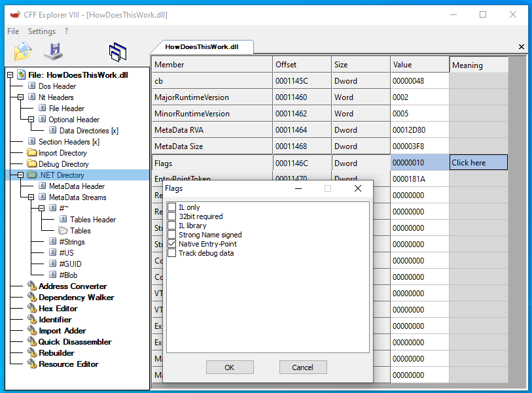Open the Settings menu

[42, 31]
